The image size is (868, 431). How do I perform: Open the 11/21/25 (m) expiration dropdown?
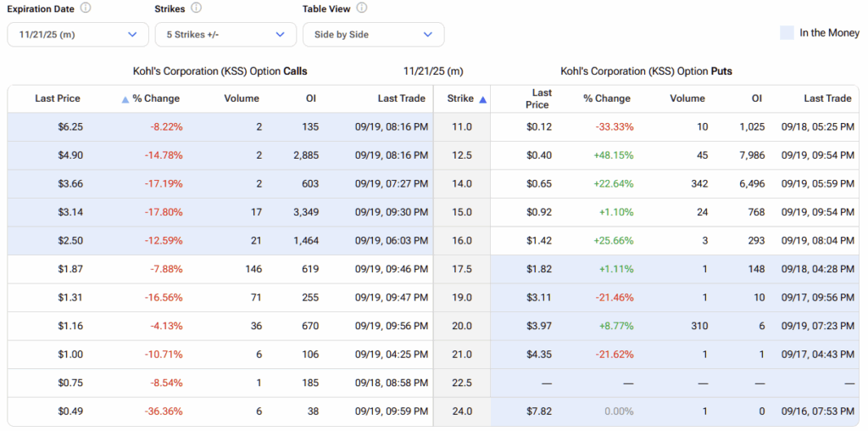[x=78, y=34]
